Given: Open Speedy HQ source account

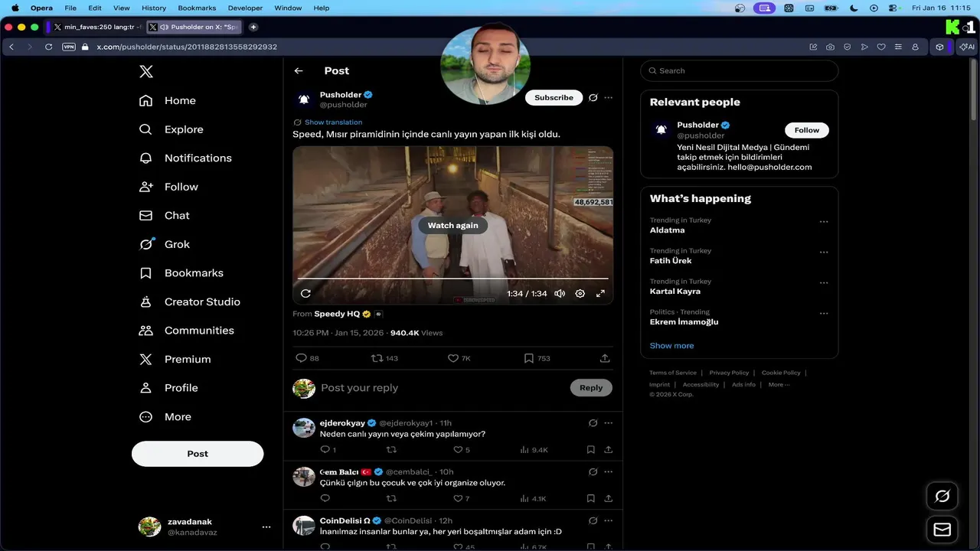Looking at the screenshot, I should tap(337, 315).
